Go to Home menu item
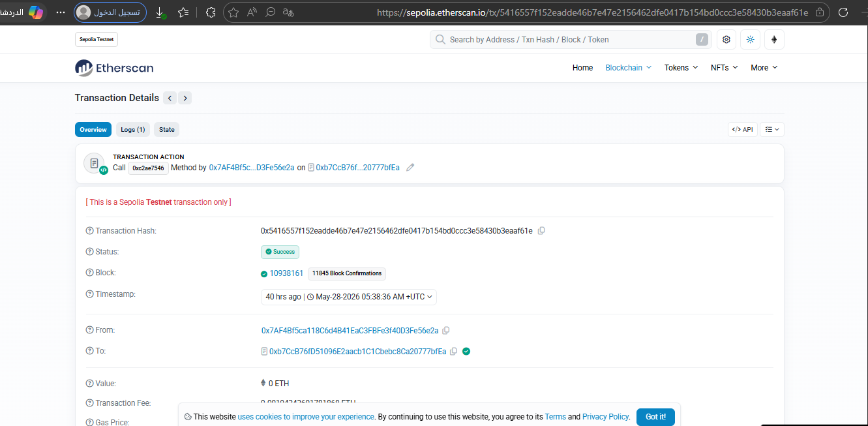This screenshot has height=426, width=868. click(582, 68)
